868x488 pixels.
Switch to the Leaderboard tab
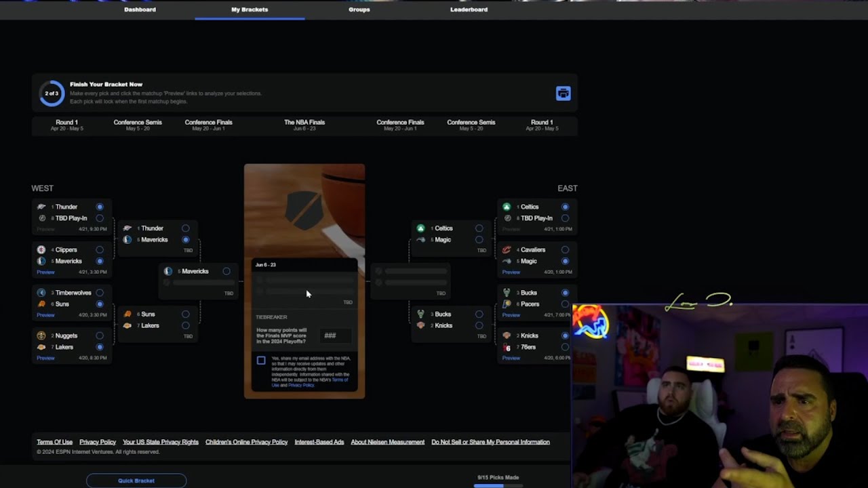point(469,9)
